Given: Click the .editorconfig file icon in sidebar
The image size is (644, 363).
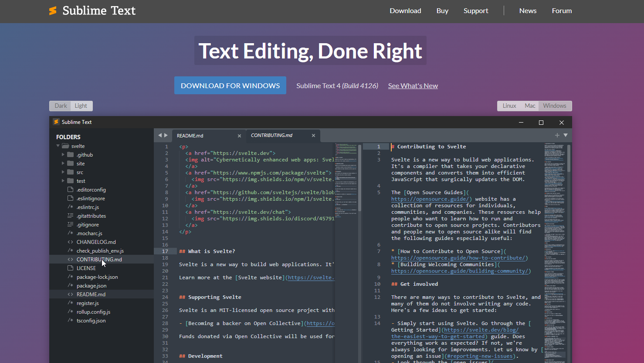Looking at the screenshot, I should (70, 190).
